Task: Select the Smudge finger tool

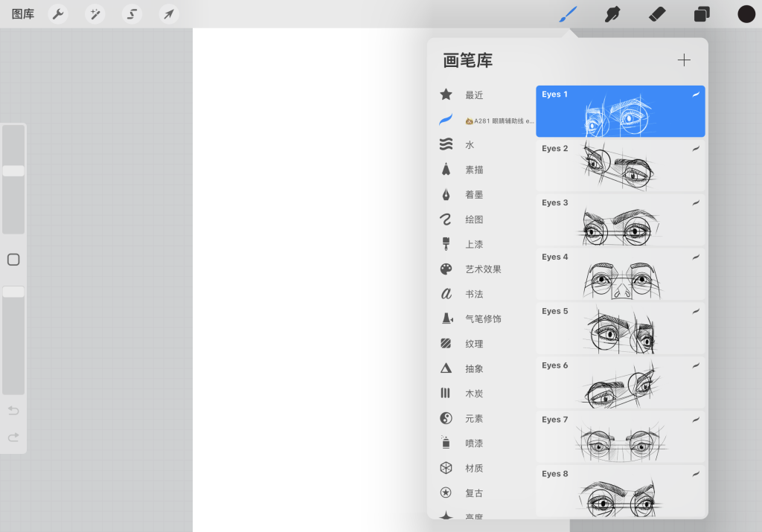Action: point(612,14)
